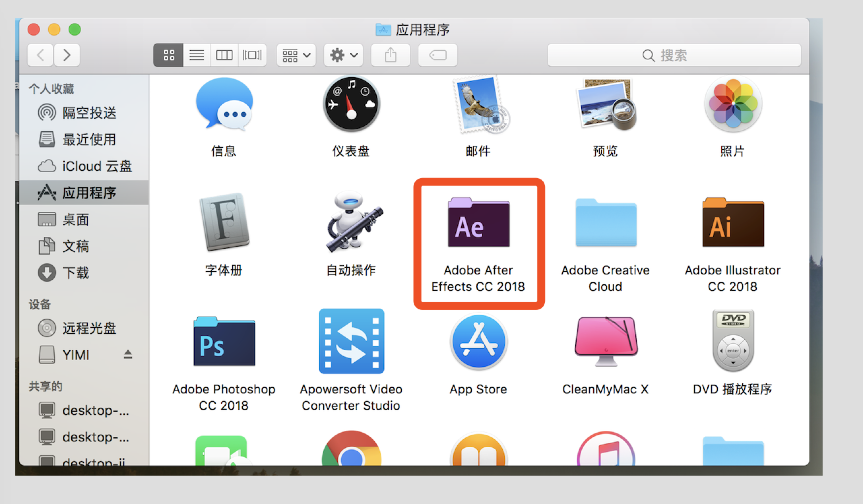
Task: Click the Share toolbar button
Action: (391, 55)
